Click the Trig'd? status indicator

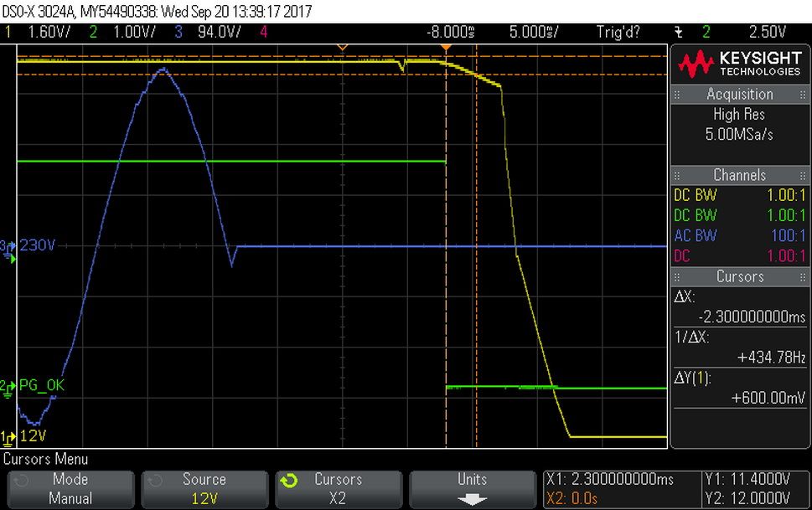pos(618,32)
